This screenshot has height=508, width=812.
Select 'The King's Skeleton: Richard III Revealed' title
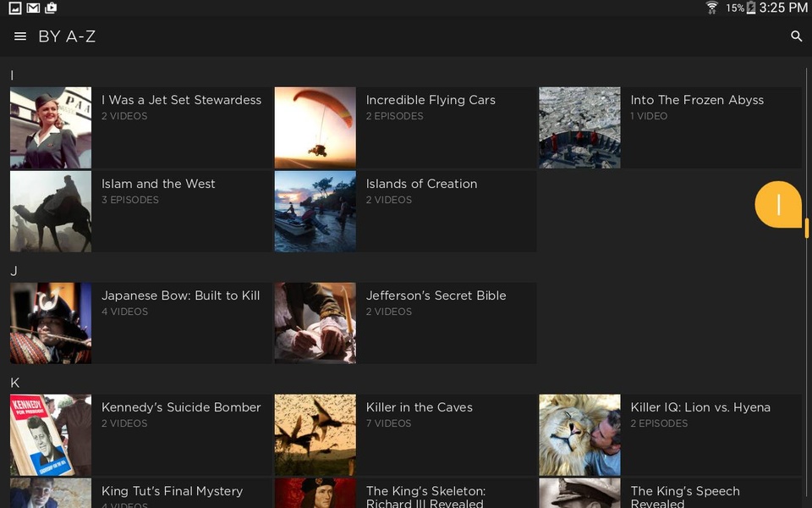click(x=425, y=497)
